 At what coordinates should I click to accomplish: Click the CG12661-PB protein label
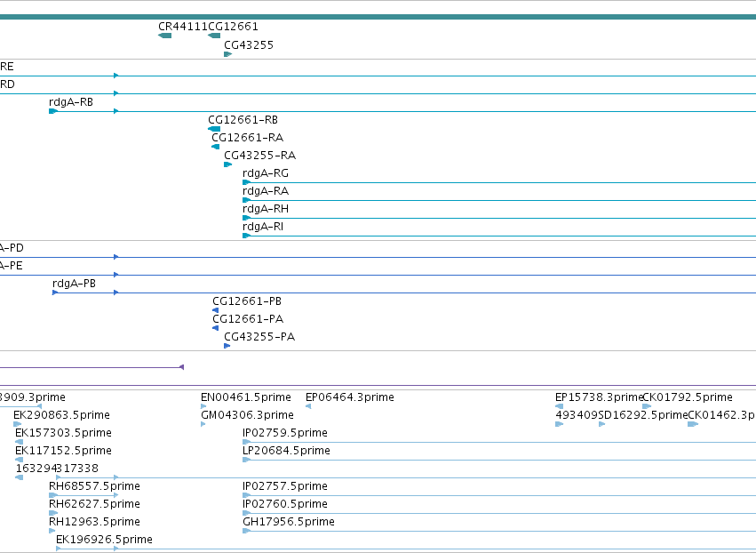247,301
